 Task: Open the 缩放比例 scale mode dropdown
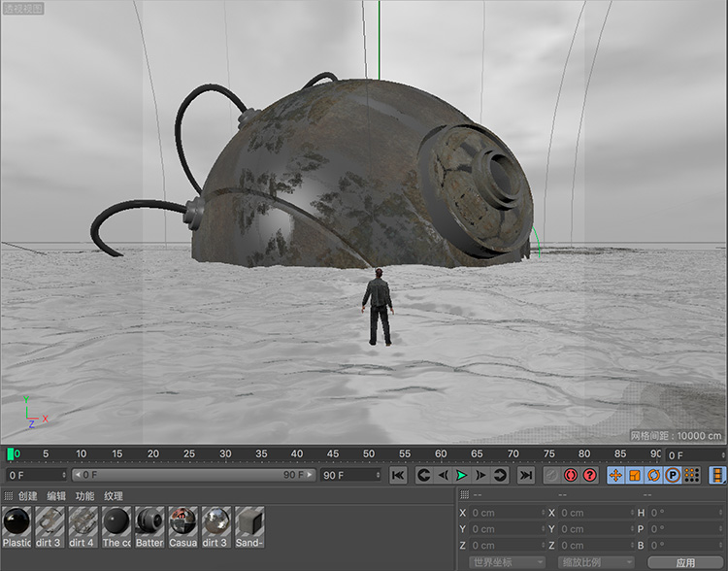pyautogui.click(x=595, y=562)
